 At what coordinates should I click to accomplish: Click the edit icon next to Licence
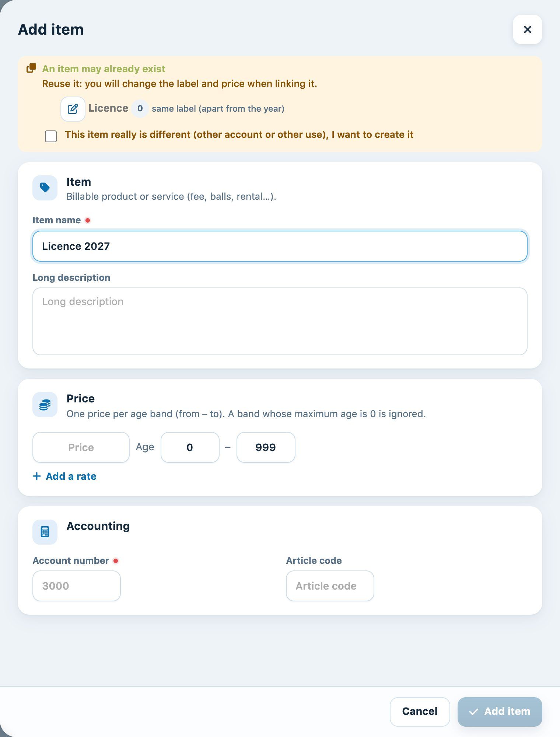click(73, 109)
